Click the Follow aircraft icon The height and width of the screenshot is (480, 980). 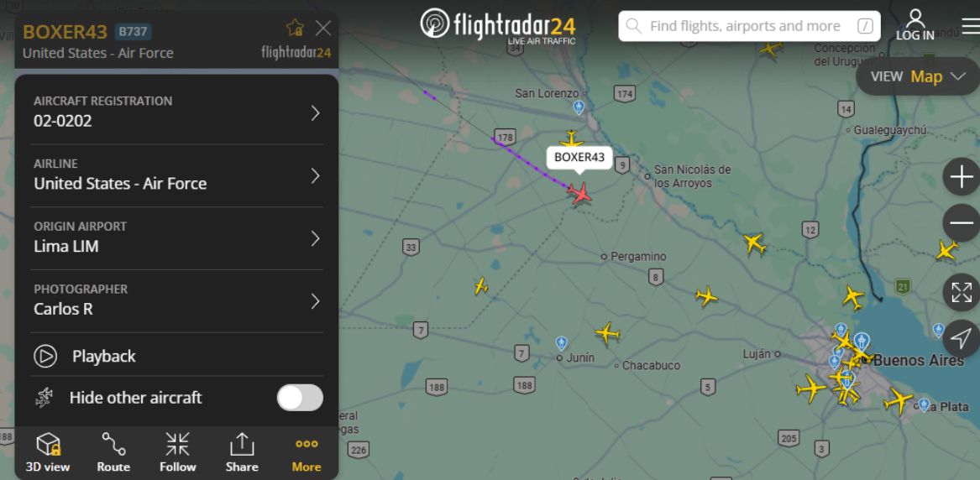[177, 452]
